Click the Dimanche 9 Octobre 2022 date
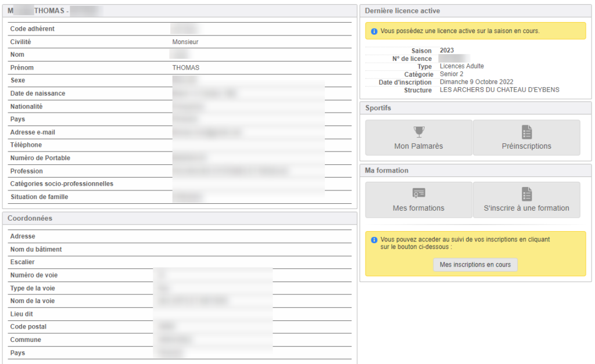 pyautogui.click(x=476, y=82)
